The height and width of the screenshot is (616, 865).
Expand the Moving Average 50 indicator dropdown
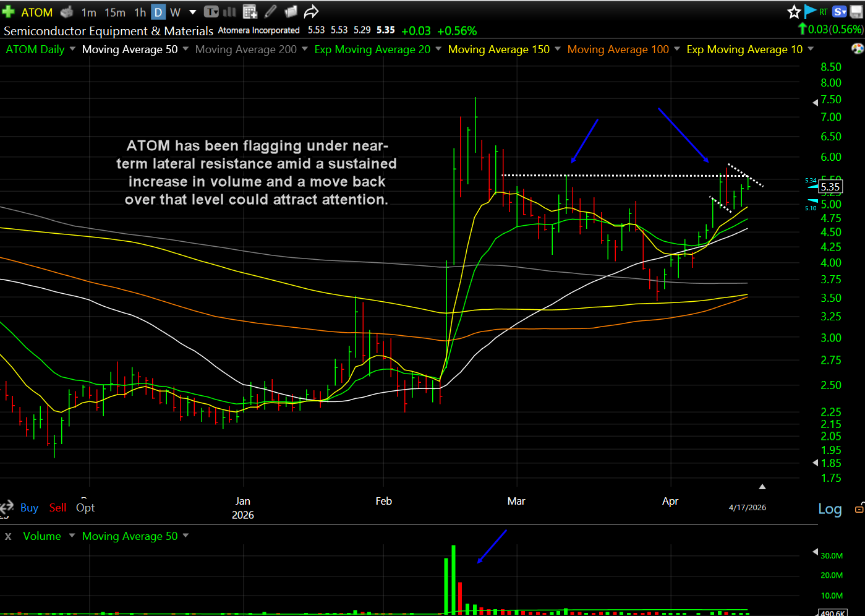[184, 49]
